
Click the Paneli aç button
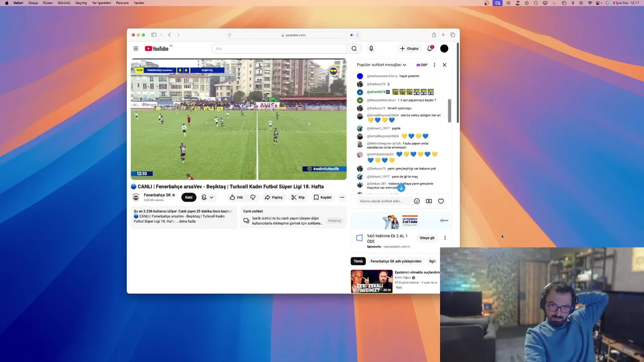point(335,221)
